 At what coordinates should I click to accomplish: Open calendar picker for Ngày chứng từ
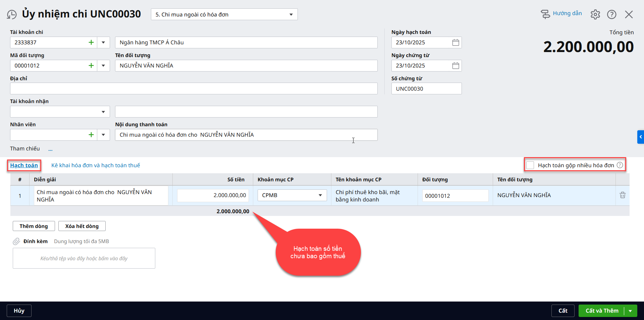point(455,66)
